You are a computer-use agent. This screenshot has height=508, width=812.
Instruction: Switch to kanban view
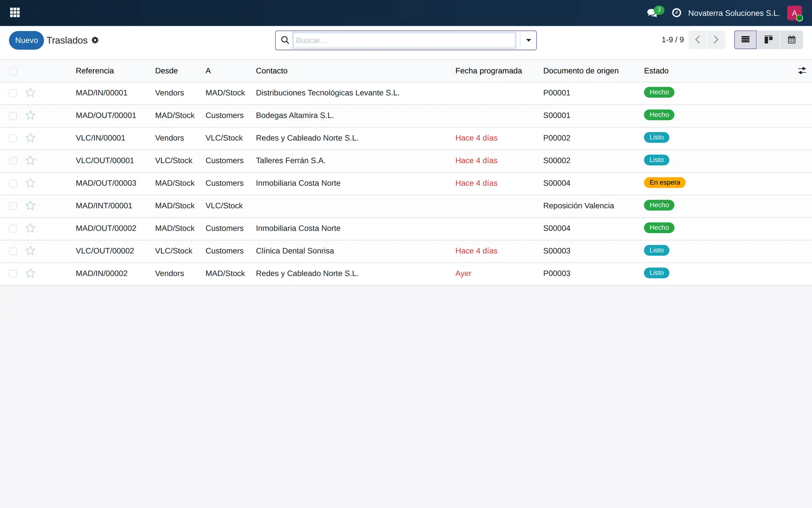(768, 40)
